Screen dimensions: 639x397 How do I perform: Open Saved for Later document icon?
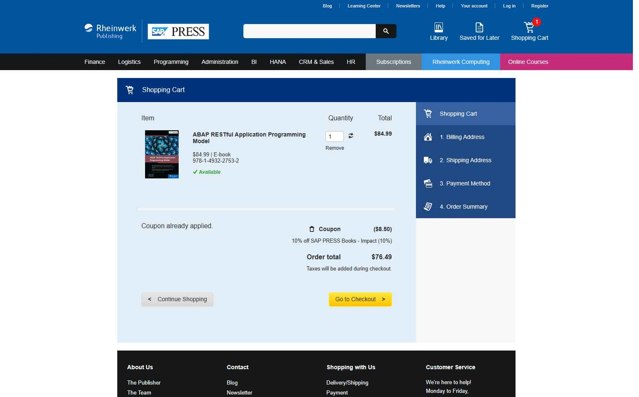point(479,27)
